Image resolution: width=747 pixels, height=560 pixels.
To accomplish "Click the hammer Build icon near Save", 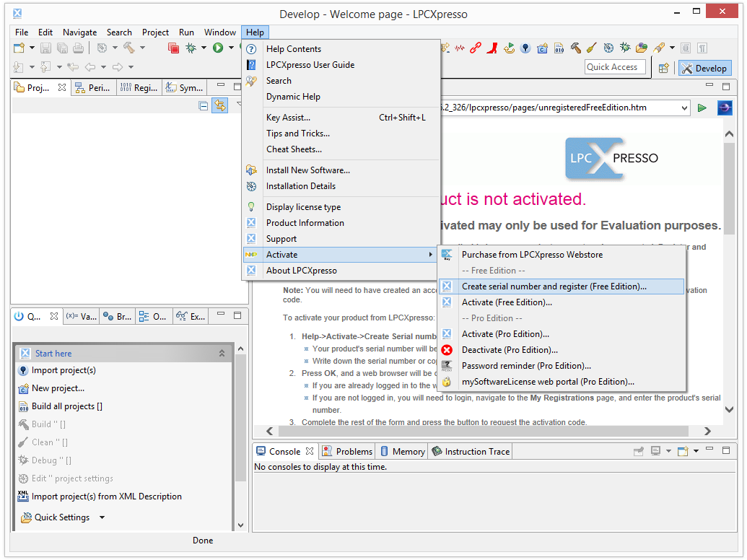I will [x=128, y=48].
